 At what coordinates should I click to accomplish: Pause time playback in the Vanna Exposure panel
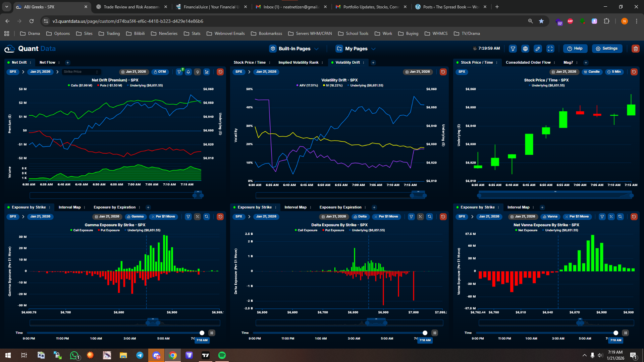[x=625, y=333]
